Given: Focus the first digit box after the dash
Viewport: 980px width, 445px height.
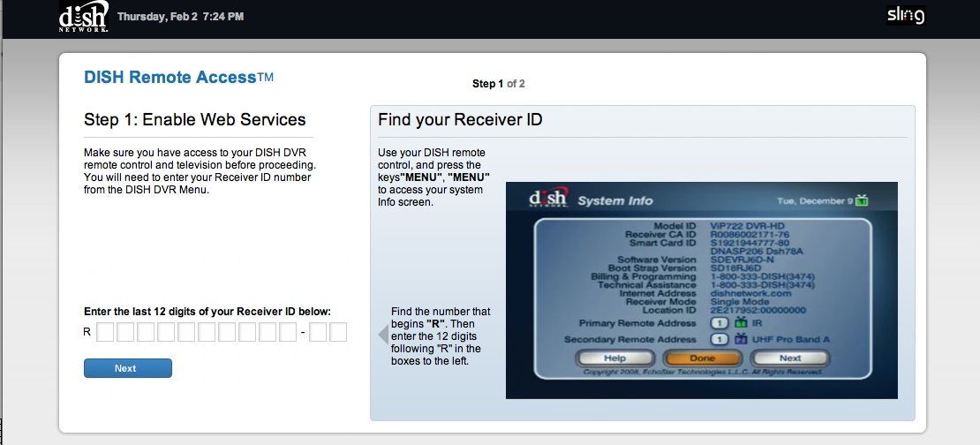Looking at the screenshot, I should click(x=318, y=332).
